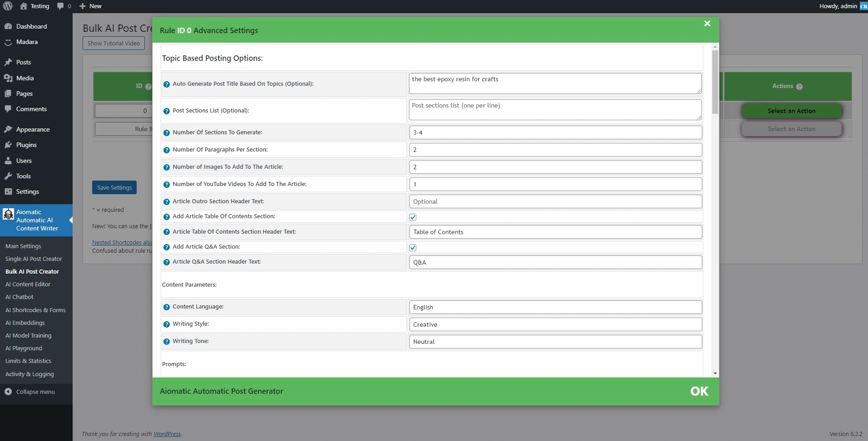Click Show Tutorial Video button
Viewport: 868px width, 441px height.
click(113, 43)
